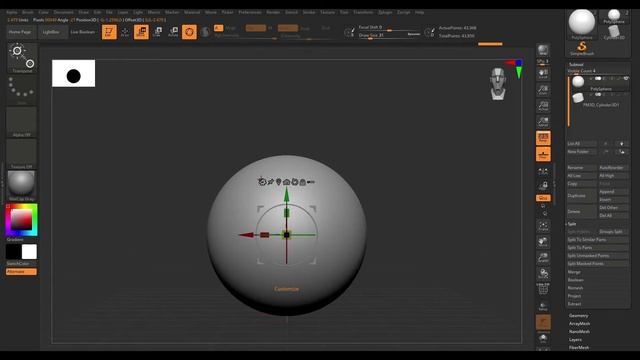The image size is (640, 360).
Task: Toggle Transparency mode icon
Action: pyautogui.click(x=543, y=306)
